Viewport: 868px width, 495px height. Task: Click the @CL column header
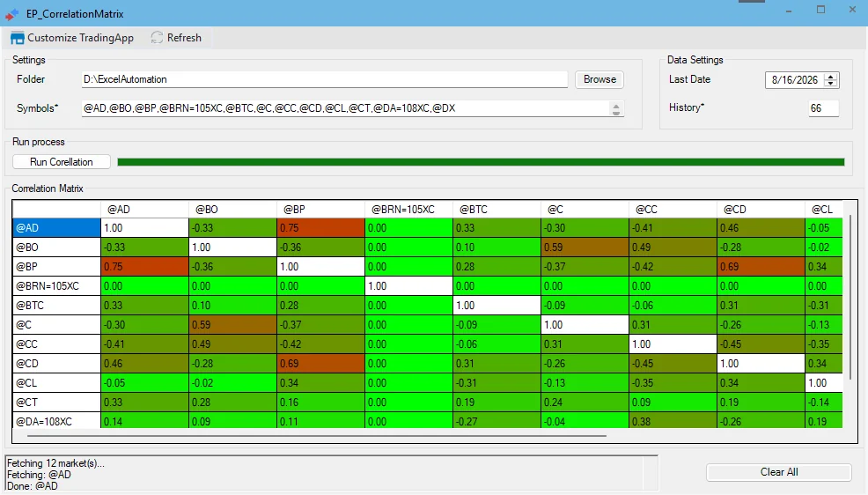click(x=824, y=210)
